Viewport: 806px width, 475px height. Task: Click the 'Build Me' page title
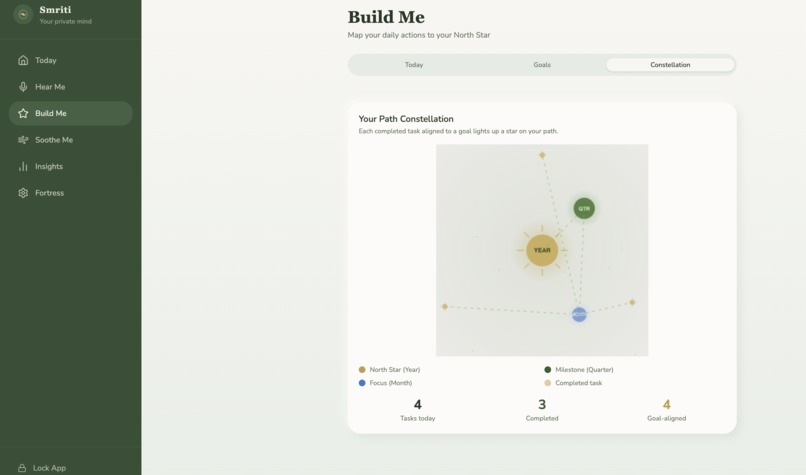point(386,17)
